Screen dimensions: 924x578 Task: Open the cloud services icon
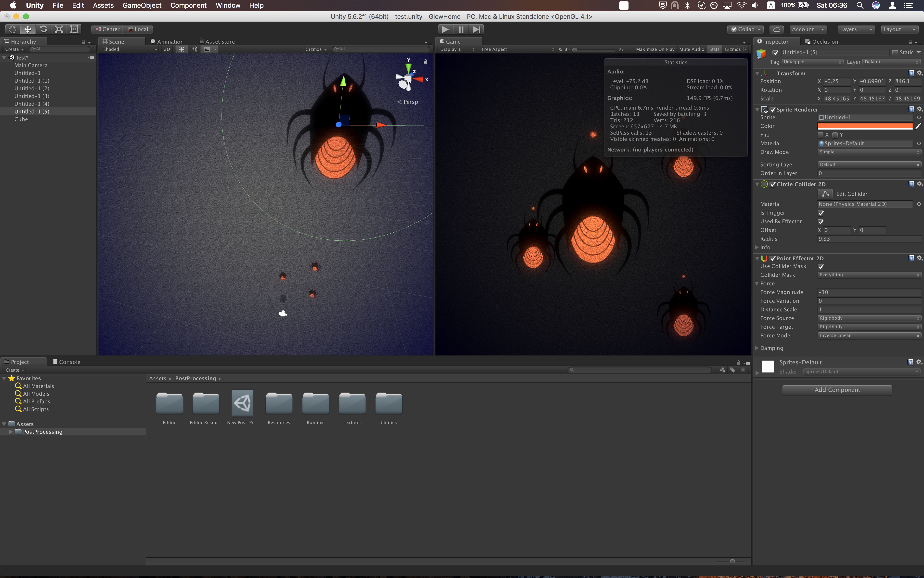[x=776, y=29]
